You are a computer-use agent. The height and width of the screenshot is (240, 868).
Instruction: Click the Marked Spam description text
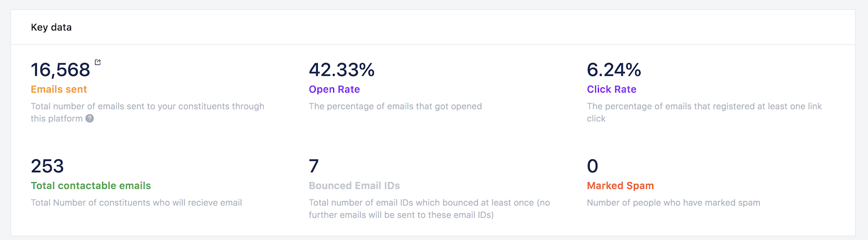pos(673,203)
